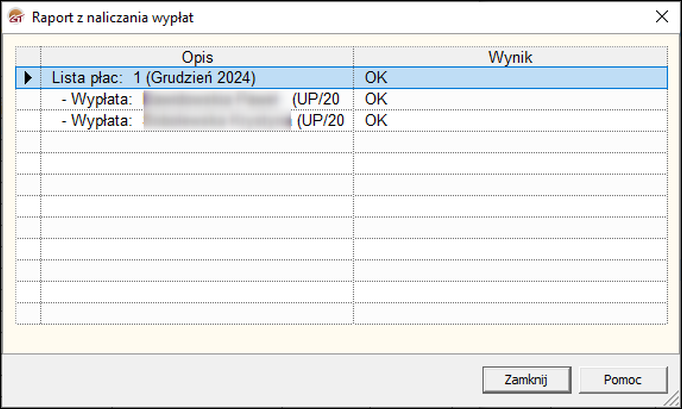Click the Opis column header

(197, 57)
